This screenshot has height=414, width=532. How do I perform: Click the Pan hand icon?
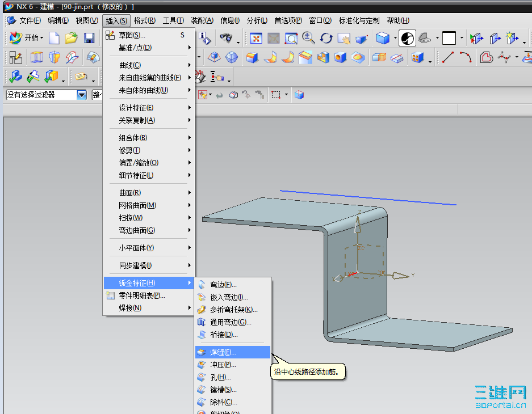pyautogui.click(x=344, y=39)
